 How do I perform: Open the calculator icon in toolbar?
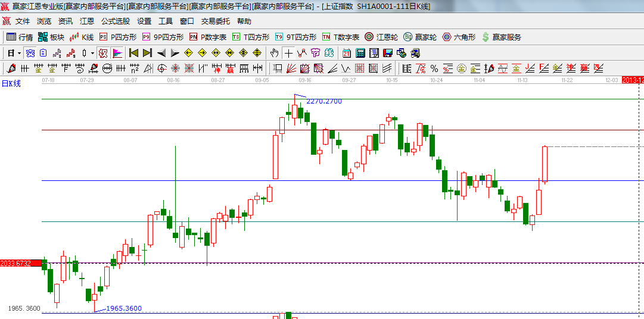(360, 53)
